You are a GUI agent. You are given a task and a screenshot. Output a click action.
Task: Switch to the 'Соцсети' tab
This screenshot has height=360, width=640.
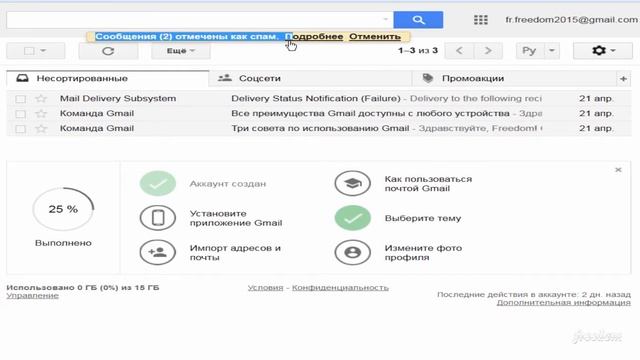click(310, 78)
